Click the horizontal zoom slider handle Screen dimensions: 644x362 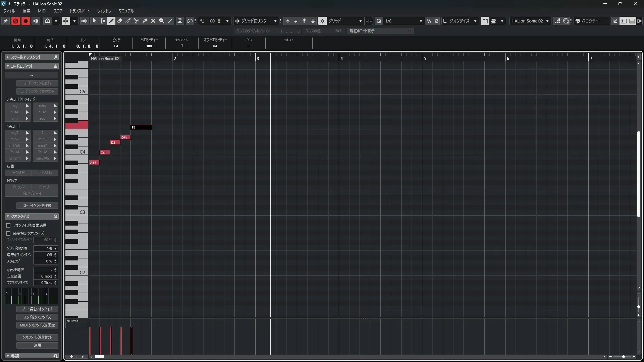(x=623, y=357)
